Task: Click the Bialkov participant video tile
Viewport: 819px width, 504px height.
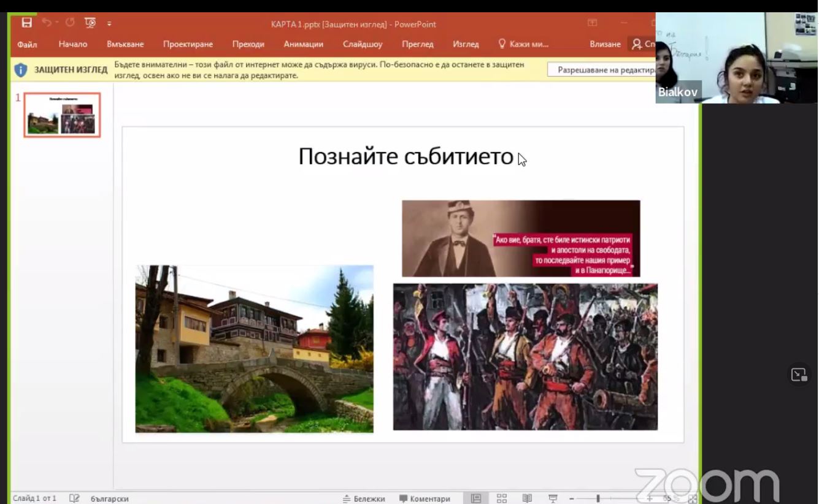Action: pos(736,58)
